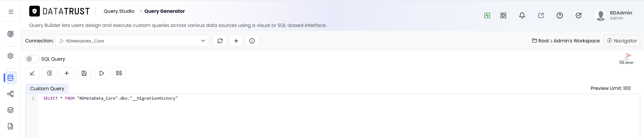644x138 pixels.
Task: Refresh the connection list
Action: (x=220, y=41)
